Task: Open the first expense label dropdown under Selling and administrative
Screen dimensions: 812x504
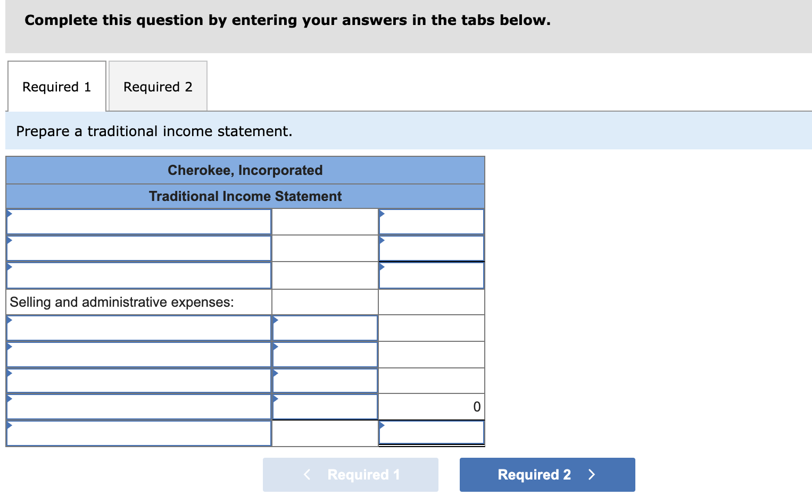Action: click(138, 328)
